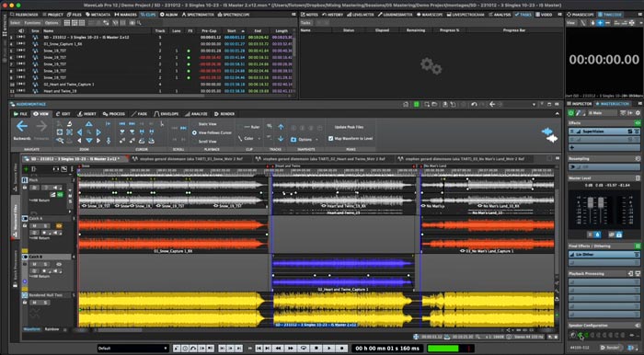
Task: Click the Play button in transport bar
Action: click(x=329, y=348)
